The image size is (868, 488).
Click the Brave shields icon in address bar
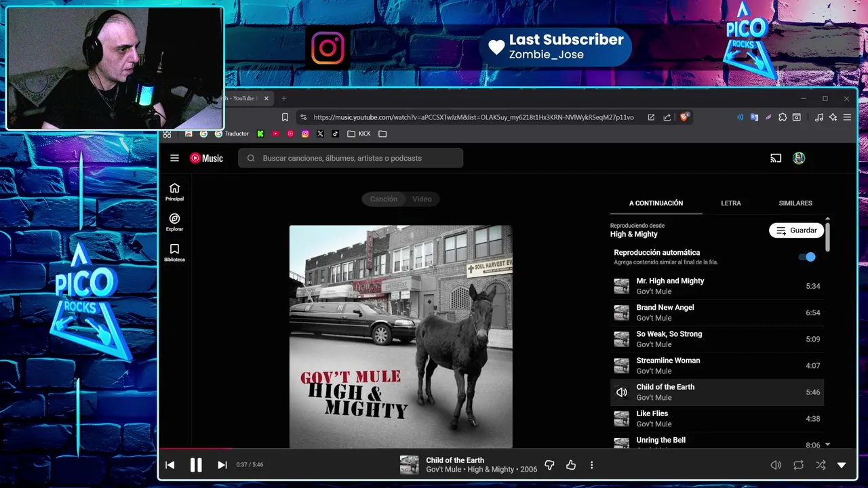point(684,117)
